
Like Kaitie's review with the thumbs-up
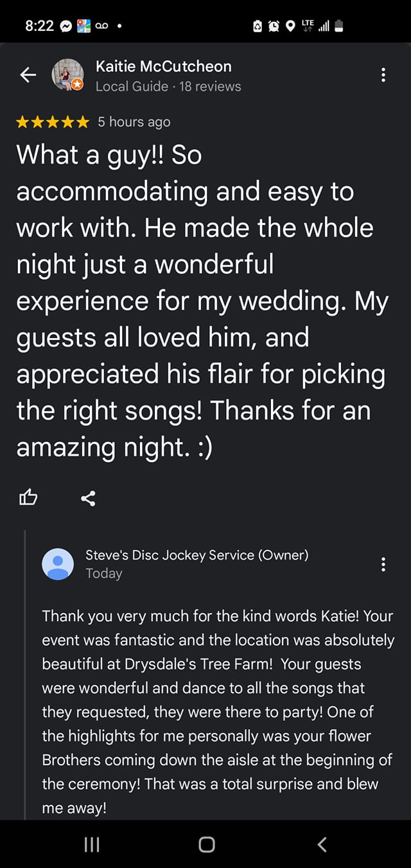point(28,497)
